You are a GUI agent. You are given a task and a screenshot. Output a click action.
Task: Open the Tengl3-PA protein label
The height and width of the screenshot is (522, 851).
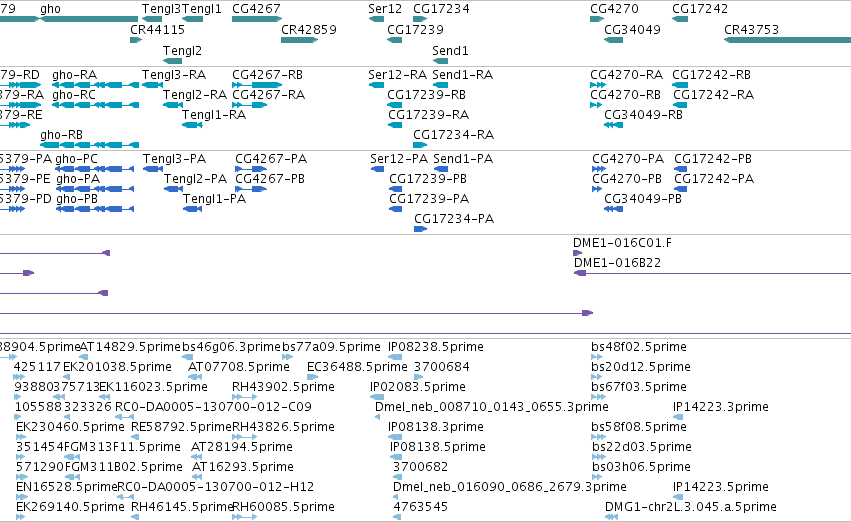(174, 159)
